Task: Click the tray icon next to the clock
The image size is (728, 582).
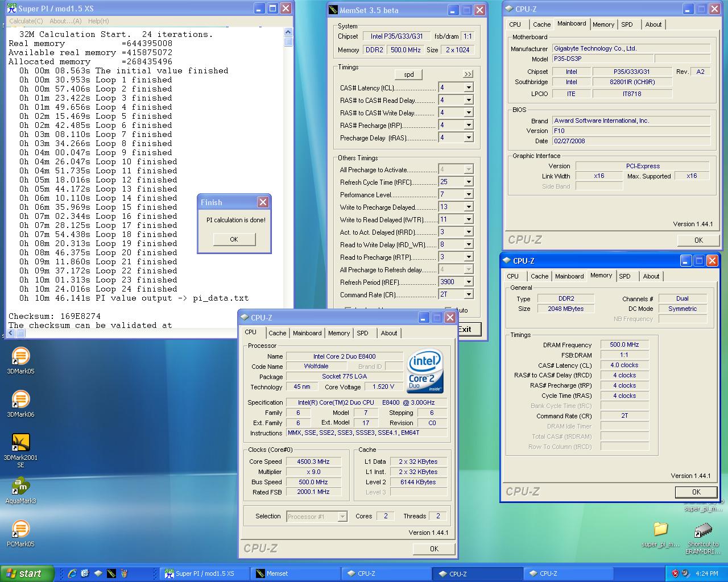Action: tap(686, 573)
